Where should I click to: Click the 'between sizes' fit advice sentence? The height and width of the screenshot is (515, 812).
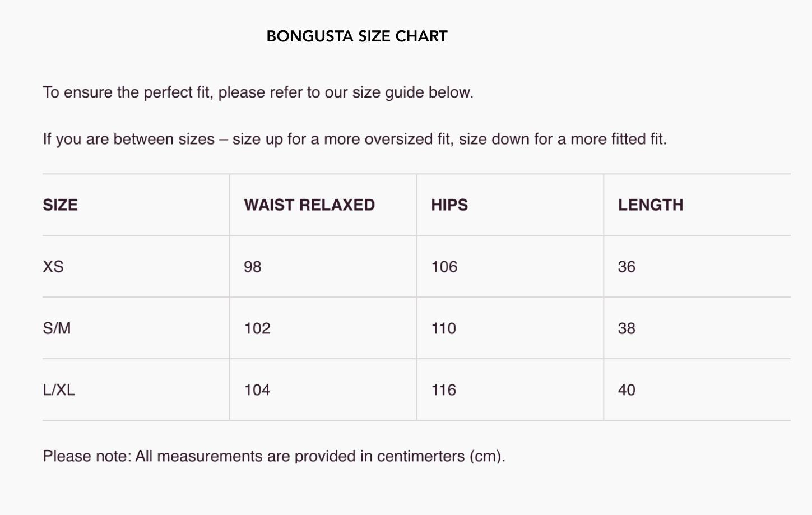[355, 139]
